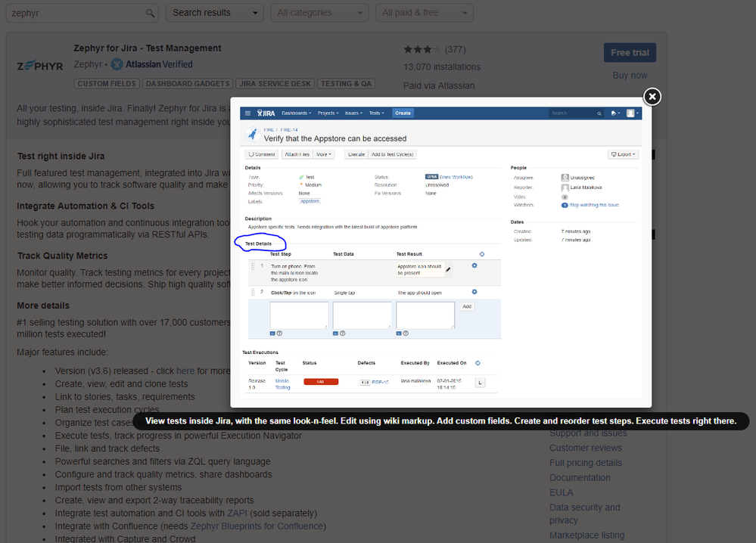Open the Marketplace listing link
756x543 pixels.
click(586, 535)
